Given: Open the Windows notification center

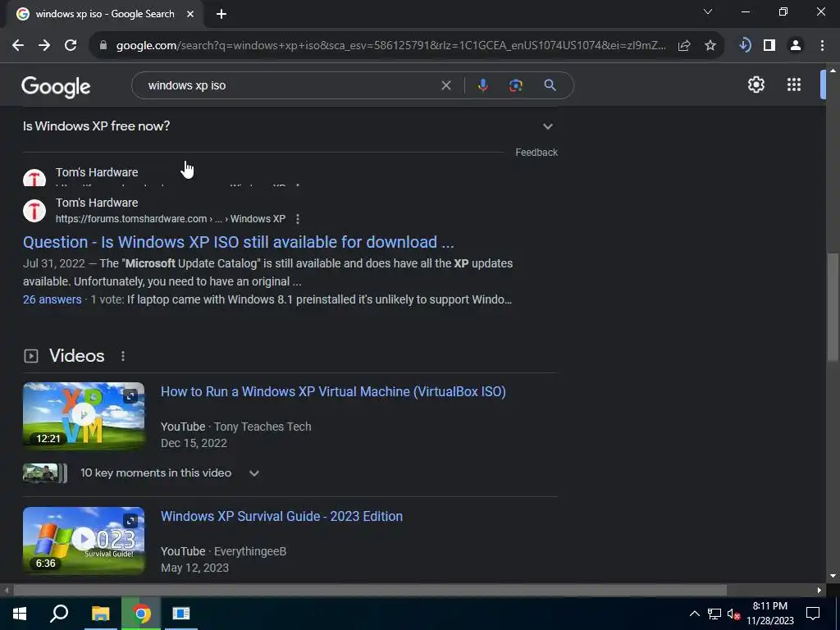Looking at the screenshot, I should click(x=813, y=614).
